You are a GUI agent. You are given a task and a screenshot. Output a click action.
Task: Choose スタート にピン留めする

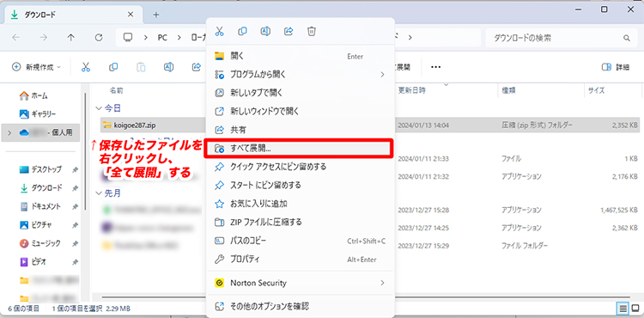coord(301,185)
